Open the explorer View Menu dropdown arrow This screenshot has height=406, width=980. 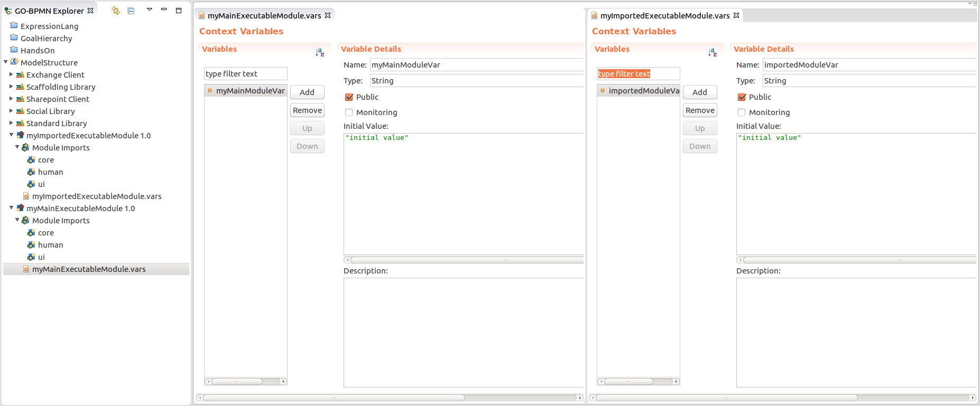pos(150,10)
